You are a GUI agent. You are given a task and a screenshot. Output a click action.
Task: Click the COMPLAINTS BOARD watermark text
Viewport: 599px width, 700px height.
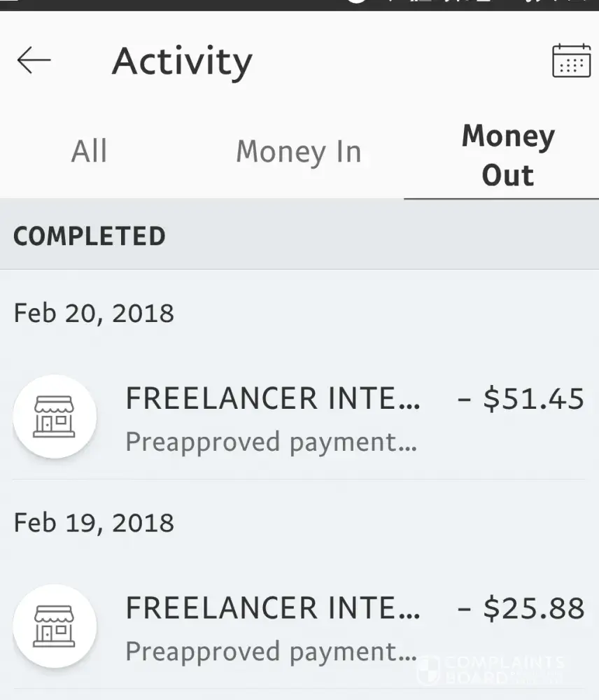pyautogui.click(x=505, y=669)
